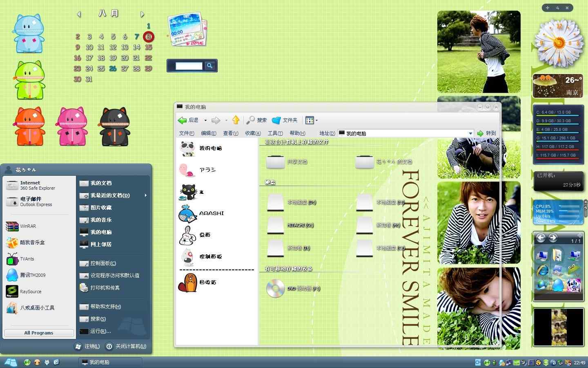Image resolution: width=588 pixels, height=368 pixels.
Task: Click the Forward arrow in explorer toolbar
Action: [x=216, y=120]
